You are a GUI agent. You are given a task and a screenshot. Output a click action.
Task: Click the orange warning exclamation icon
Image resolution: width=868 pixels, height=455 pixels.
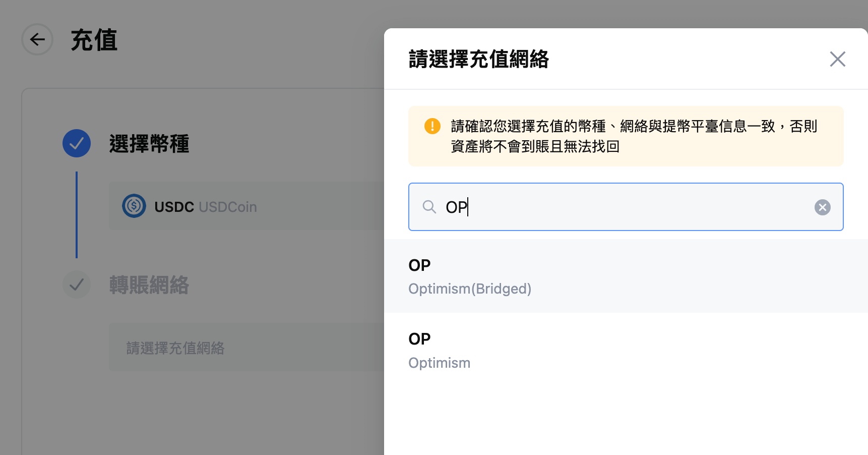click(432, 126)
